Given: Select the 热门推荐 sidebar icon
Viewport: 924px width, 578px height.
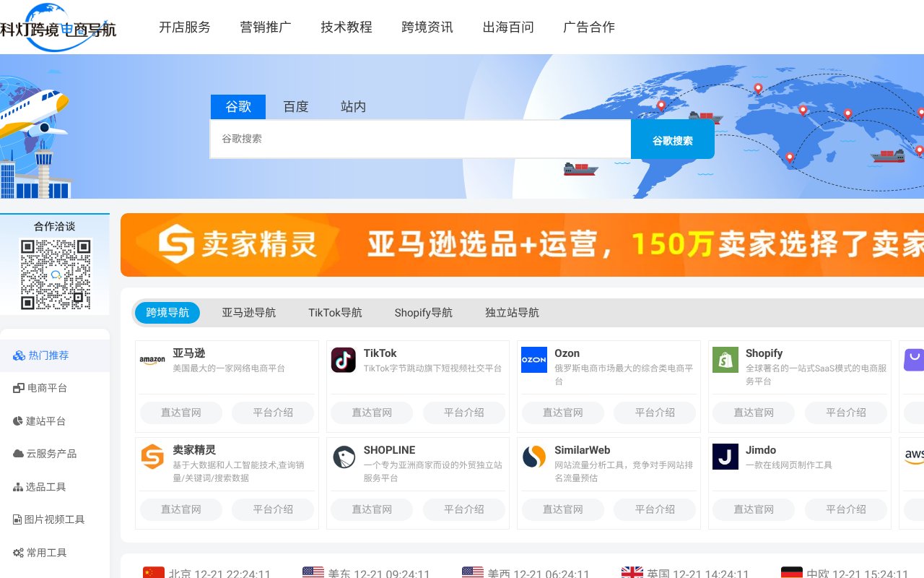Looking at the screenshot, I should [x=18, y=355].
